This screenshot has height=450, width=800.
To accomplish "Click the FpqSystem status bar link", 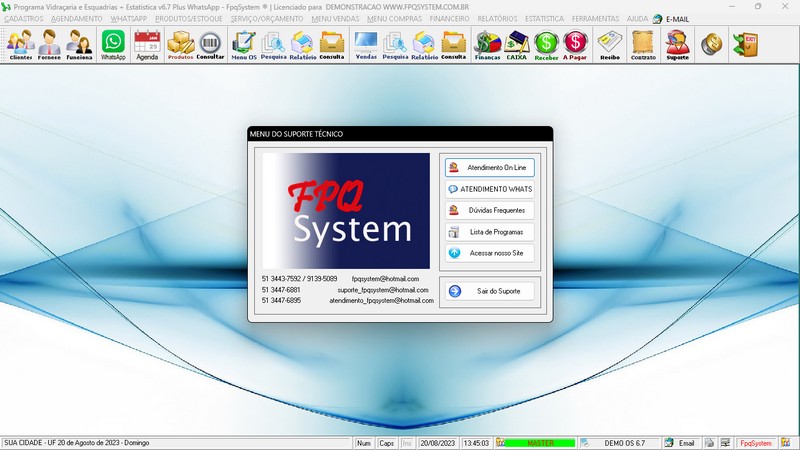I will (756, 443).
